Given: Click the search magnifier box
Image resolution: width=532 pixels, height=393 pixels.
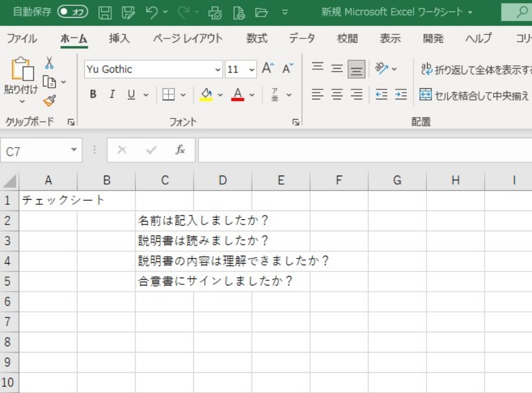Looking at the screenshot, I should pos(516,12).
